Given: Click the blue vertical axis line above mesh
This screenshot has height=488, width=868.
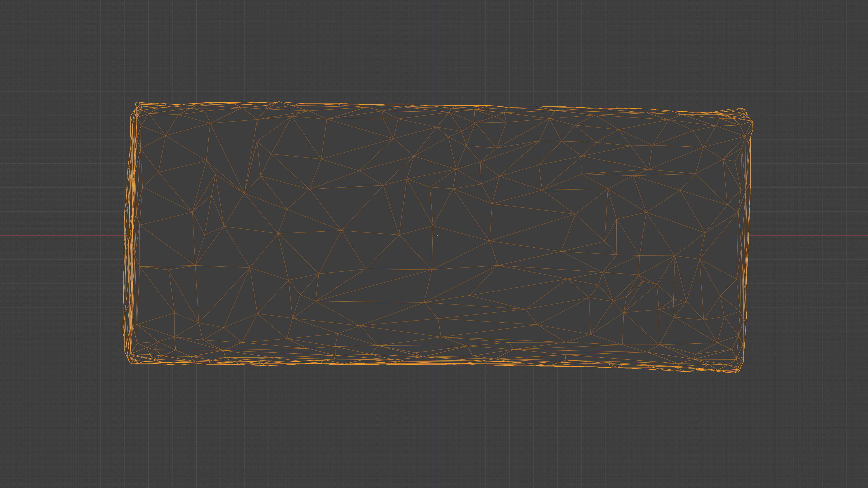Looking at the screenshot, I should click(437, 51).
